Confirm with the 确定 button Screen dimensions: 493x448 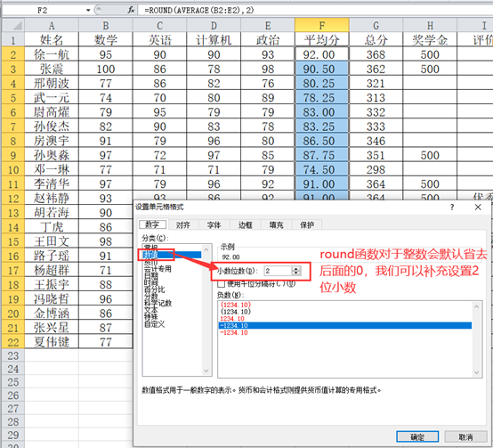pos(417,436)
